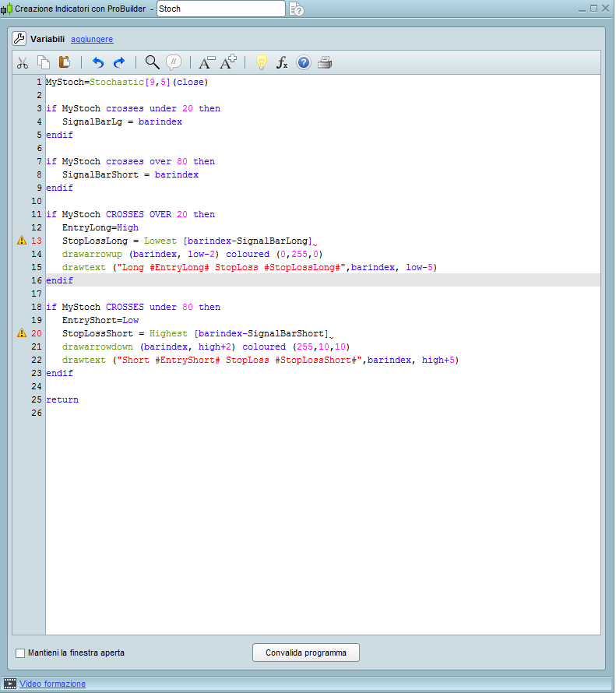Open help with the blue question icon

(x=304, y=63)
